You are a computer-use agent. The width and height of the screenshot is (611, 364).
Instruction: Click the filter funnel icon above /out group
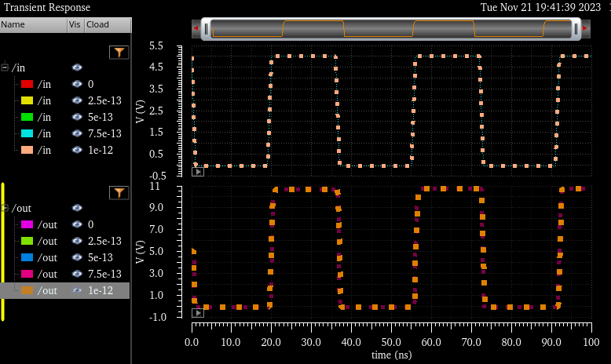(x=119, y=193)
